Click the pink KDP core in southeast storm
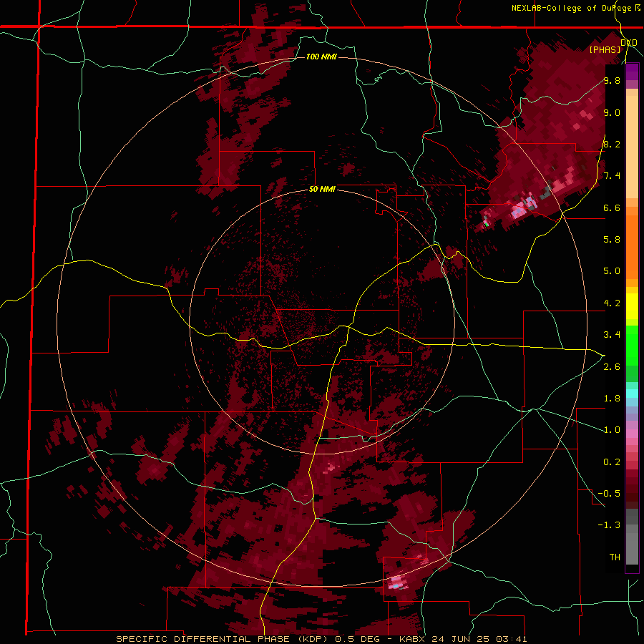This screenshot has width=644, height=644. (x=396, y=582)
